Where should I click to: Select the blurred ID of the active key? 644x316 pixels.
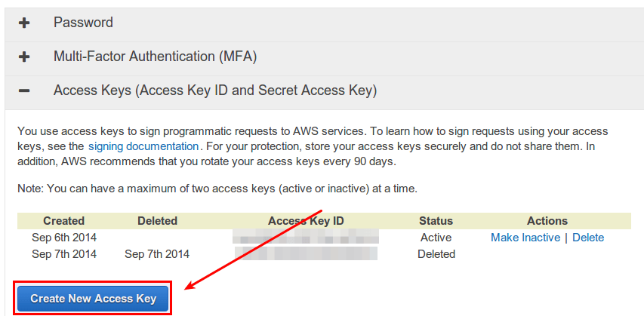click(306, 238)
